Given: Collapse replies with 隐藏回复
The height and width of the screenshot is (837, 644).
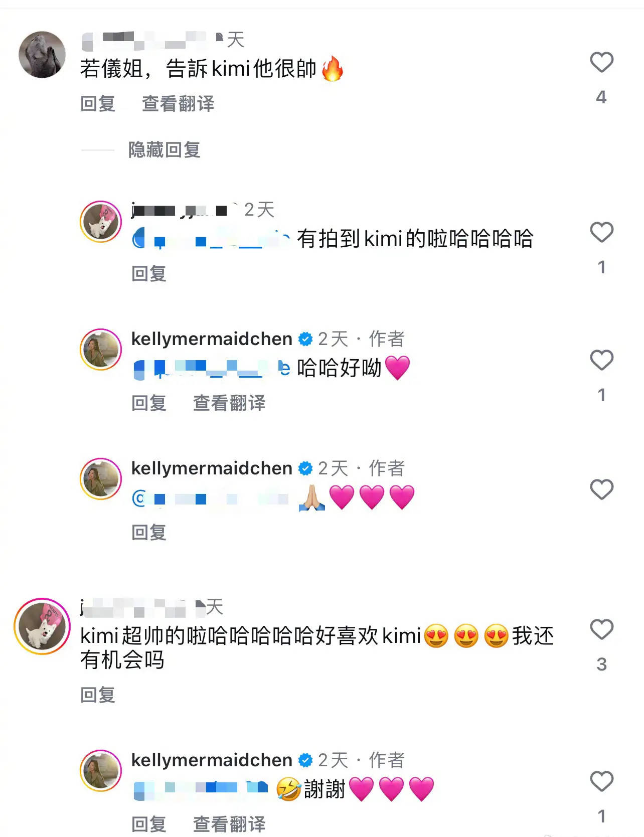Looking at the screenshot, I should coord(165,149).
